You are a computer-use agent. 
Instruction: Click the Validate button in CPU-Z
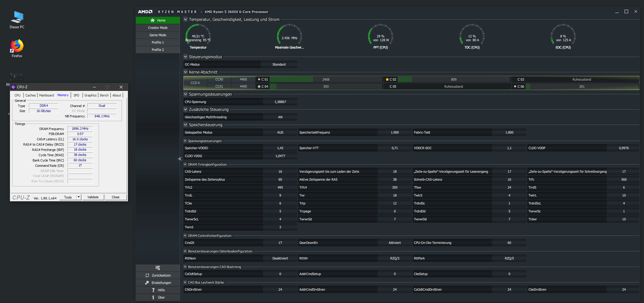tap(93, 197)
